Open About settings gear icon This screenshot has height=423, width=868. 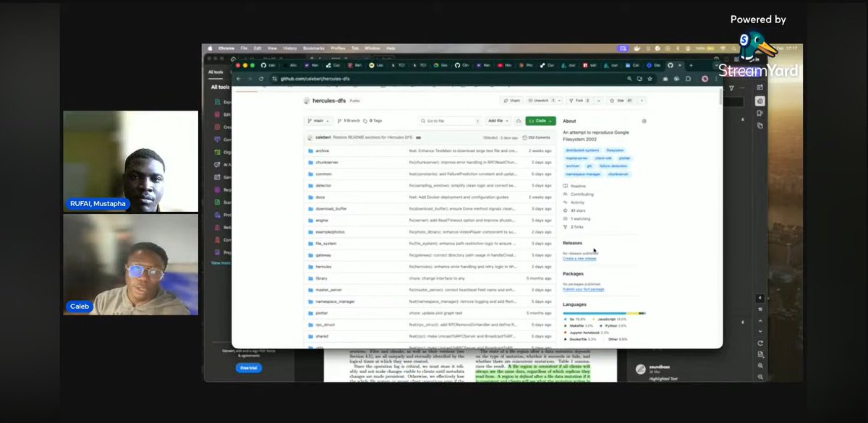click(644, 121)
